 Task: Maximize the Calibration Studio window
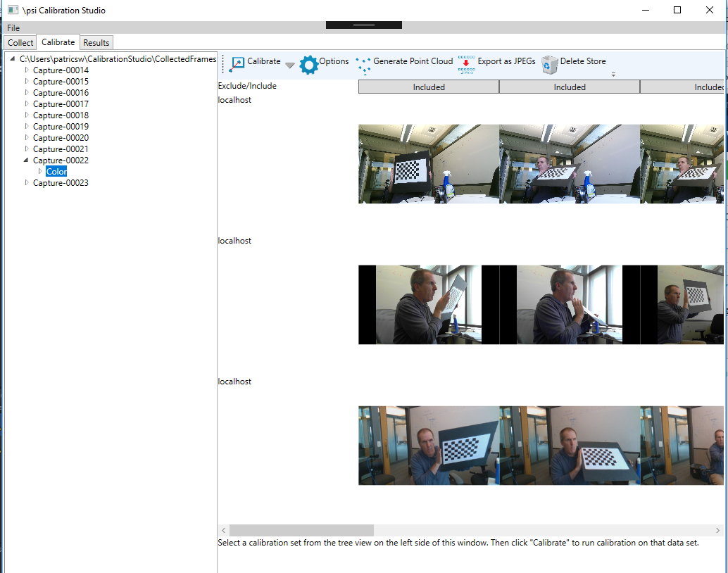[x=677, y=10]
